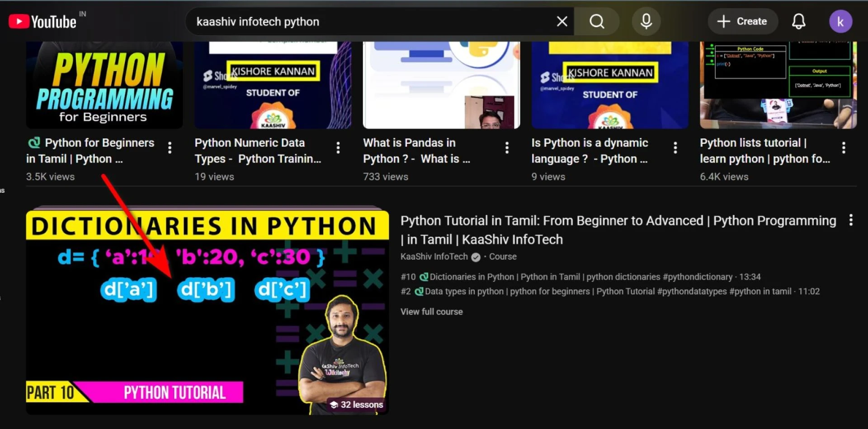Open options menu for Python lists tutorial
Viewport: 868px width, 429px height.
[x=844, y=148]
